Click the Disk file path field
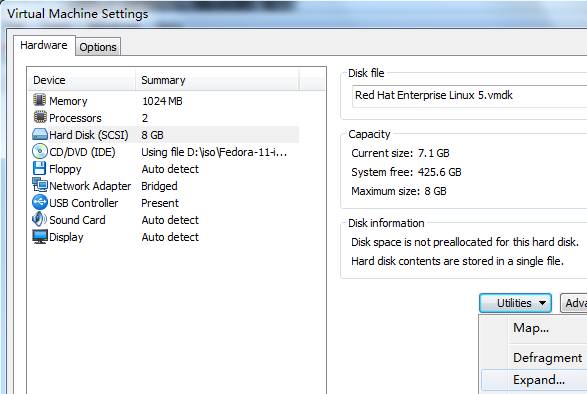Image resolution: width=587 pixels, height=394 pixels. (469, 96)
